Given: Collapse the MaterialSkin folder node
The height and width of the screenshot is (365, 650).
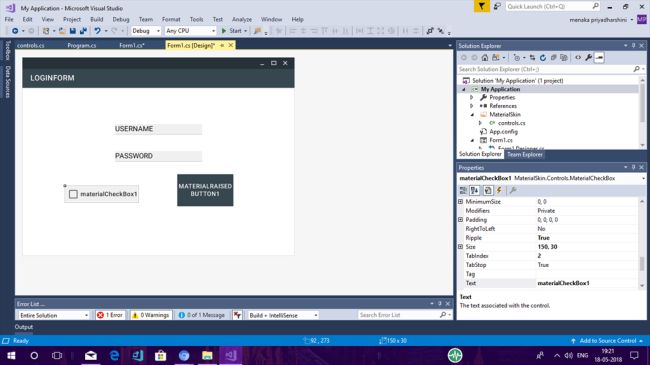Looking at the screenshot, I should (x=472, y=115).
